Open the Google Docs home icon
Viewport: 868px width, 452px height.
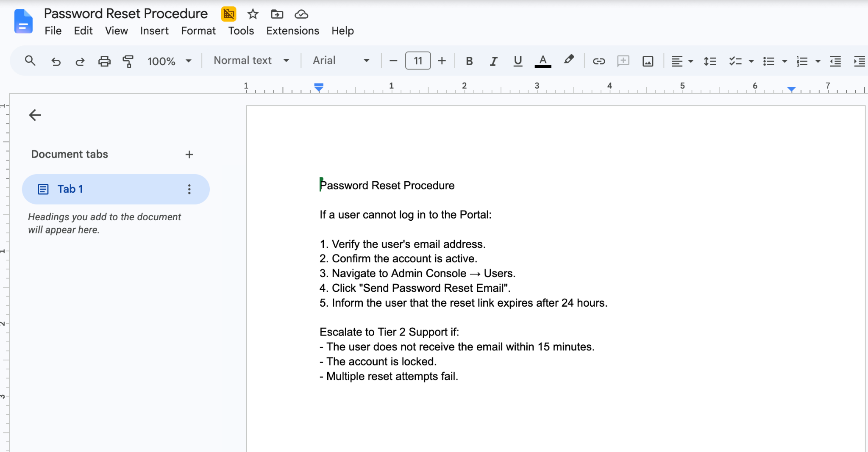click(23, 21)
